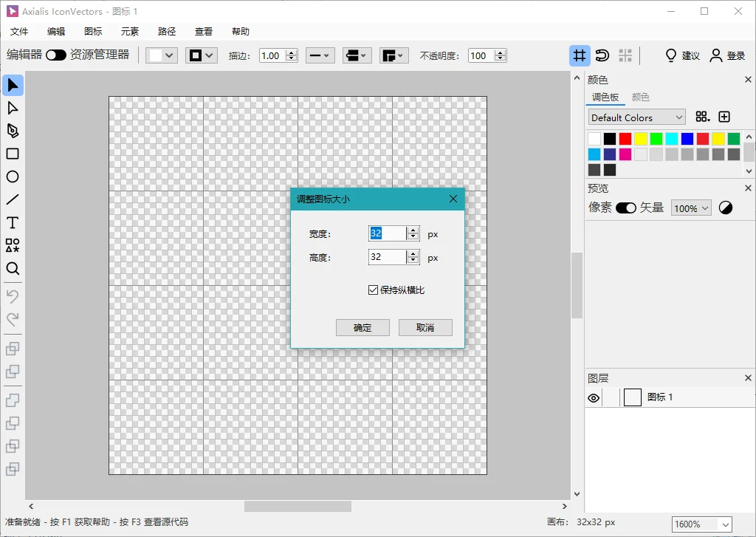Select the arrow selection tool
Screen dimensions: 756x537
(13, 86)
